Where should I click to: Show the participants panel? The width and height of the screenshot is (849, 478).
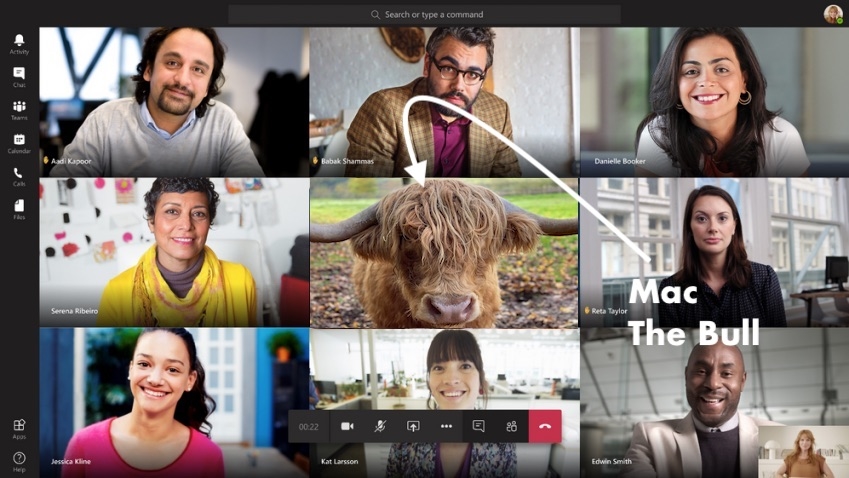click(x=511, y=426)
